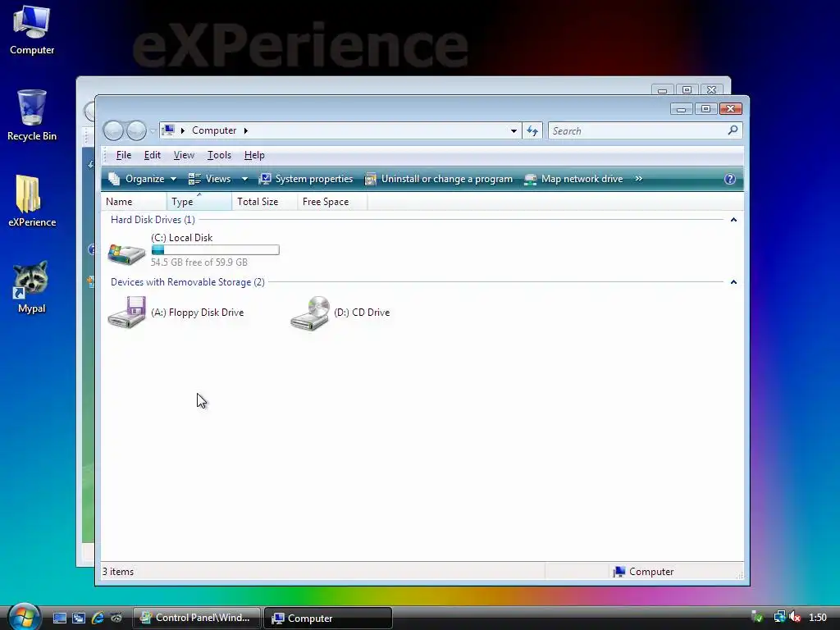This screenshot has height=630, width=840.
Task: Click System properties in toolbar
Action: click(306, 179)
